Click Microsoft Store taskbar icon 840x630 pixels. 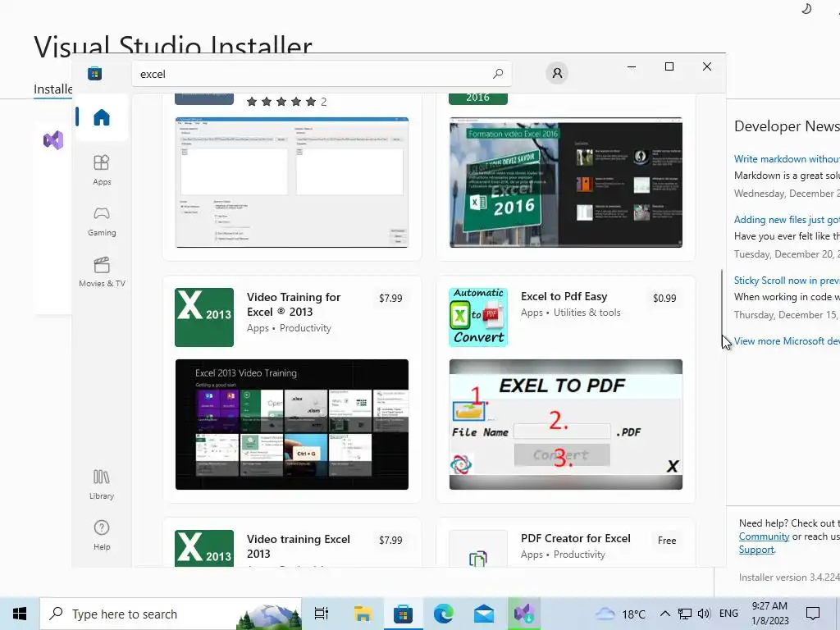click(x=403, y=614)
